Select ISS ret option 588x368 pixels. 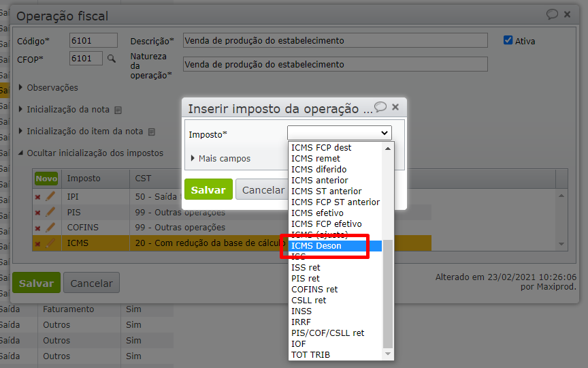coord(336,267)
